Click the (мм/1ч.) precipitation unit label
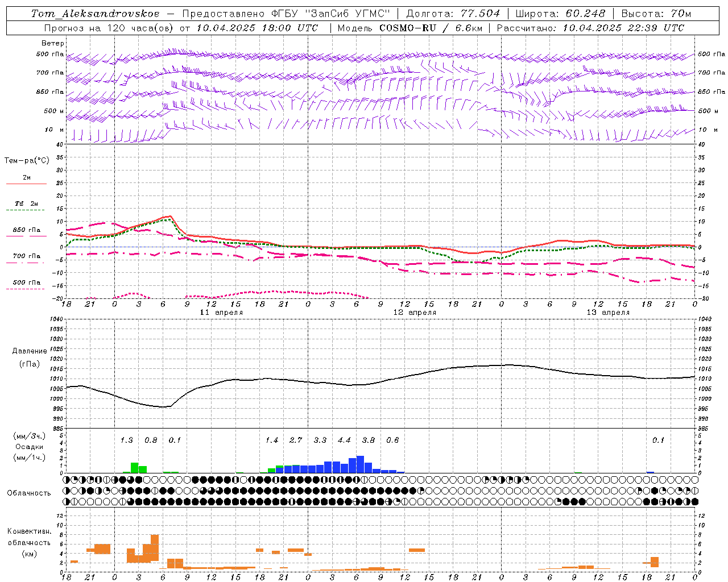The image size is (728, 582). [x=30, y=458]
